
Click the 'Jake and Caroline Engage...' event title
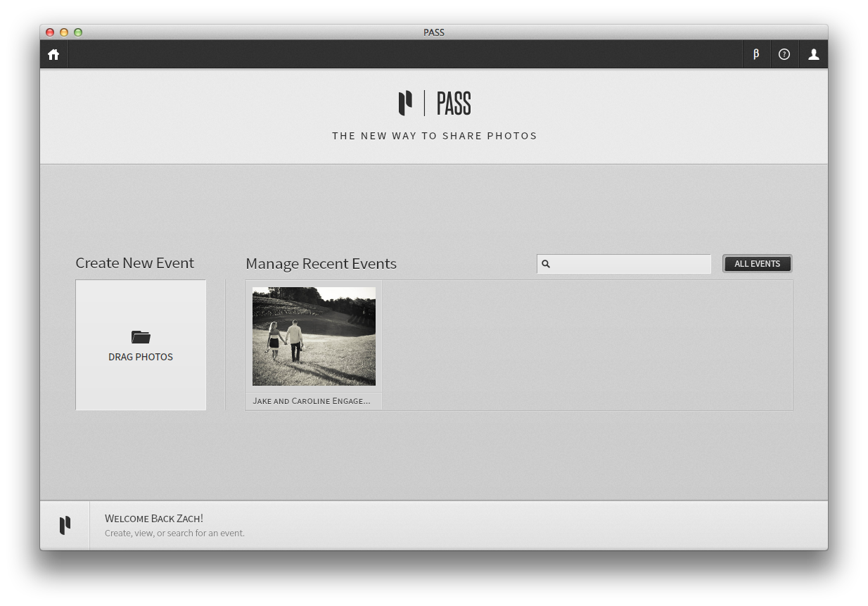tap(312, 401)
